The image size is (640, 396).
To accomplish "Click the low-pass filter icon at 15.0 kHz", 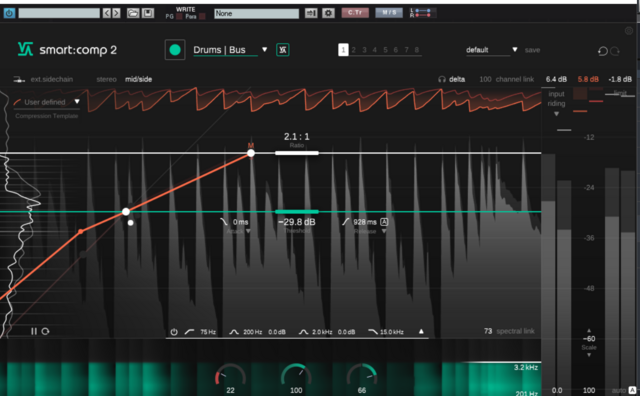I will pos(373,332).
